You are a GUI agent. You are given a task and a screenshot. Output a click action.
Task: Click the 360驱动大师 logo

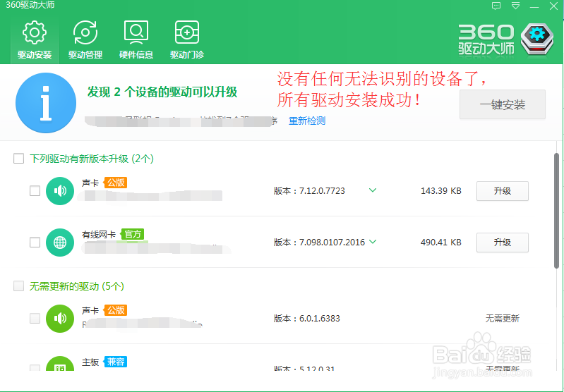coord(505,39)
